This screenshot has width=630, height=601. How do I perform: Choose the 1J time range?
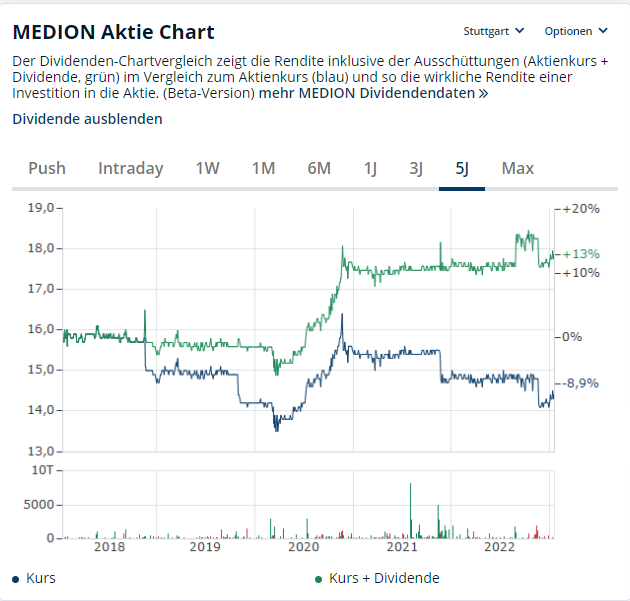[370, 168]
